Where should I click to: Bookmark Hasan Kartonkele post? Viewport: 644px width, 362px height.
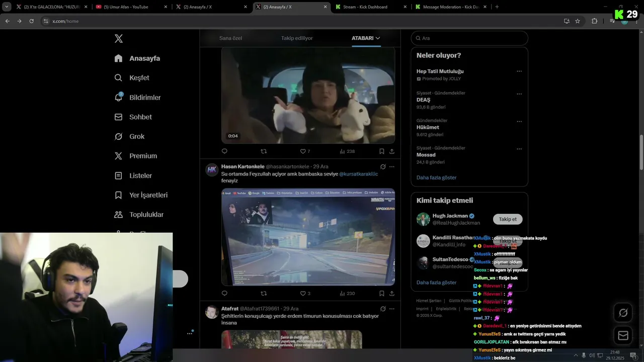point(381,294)
